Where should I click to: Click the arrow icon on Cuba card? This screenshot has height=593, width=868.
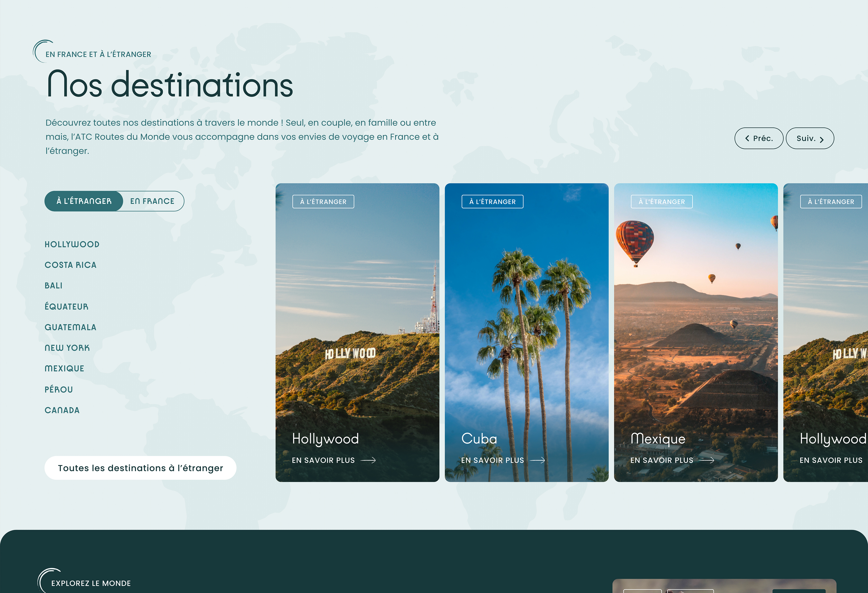click(x=538, y=461)
